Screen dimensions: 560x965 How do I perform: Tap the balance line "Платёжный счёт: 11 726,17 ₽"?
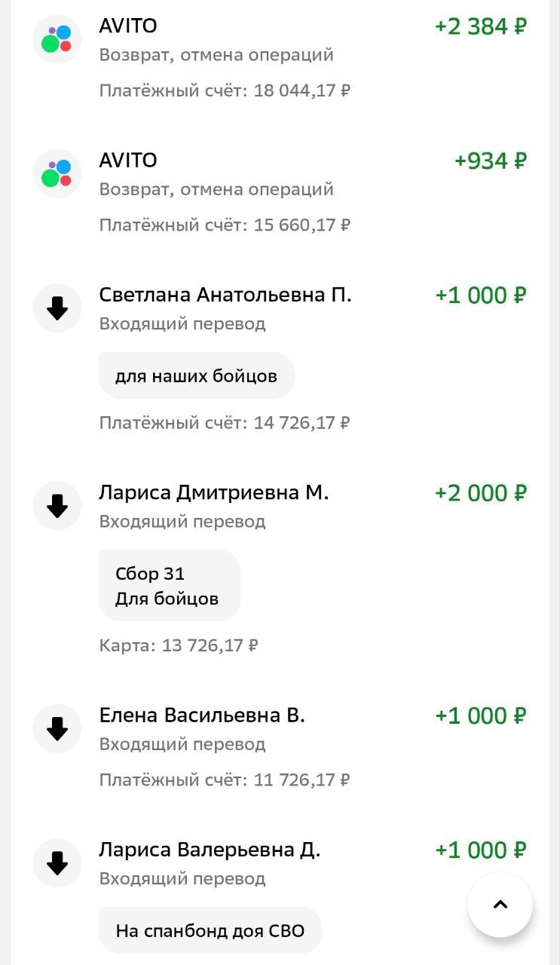pos(225,780)
